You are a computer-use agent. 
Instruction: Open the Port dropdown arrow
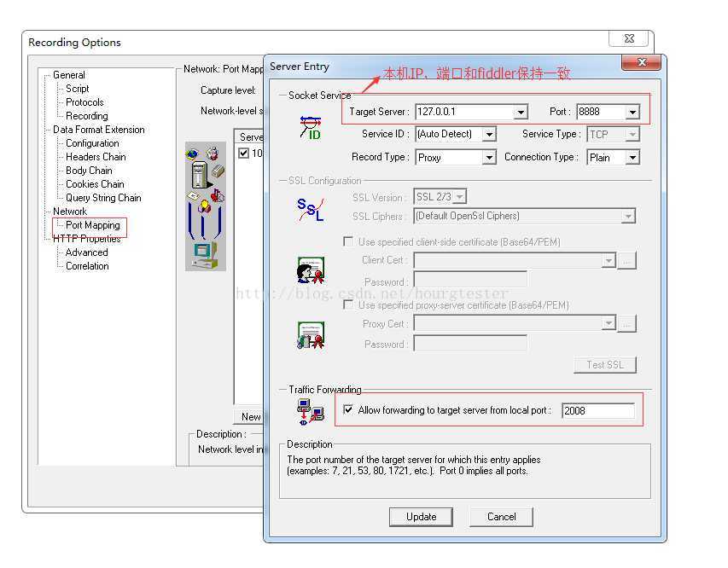pyautogui.click(x=632, y=112)
